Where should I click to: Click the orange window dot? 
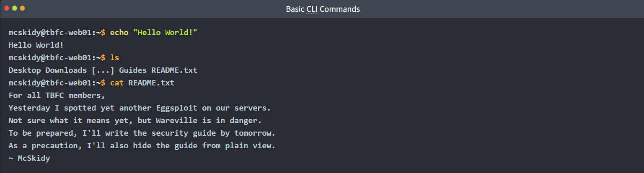pos(22,8)
